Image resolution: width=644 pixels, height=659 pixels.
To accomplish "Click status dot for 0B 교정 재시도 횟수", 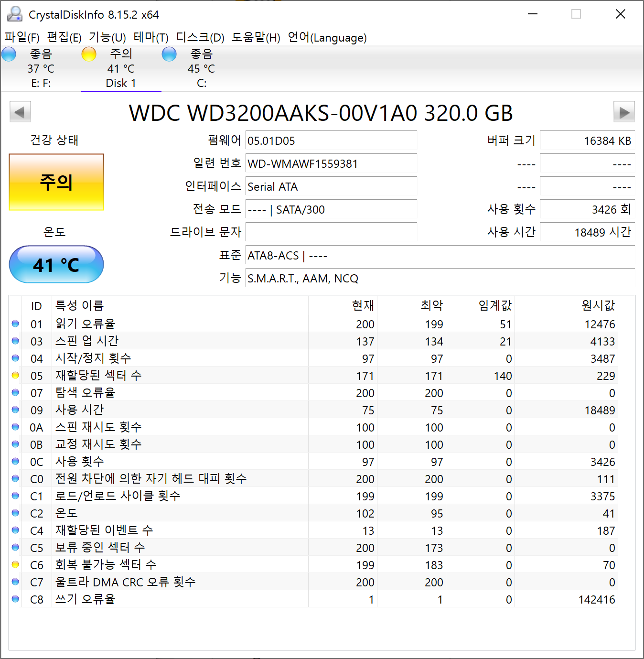I will [15, 444].
